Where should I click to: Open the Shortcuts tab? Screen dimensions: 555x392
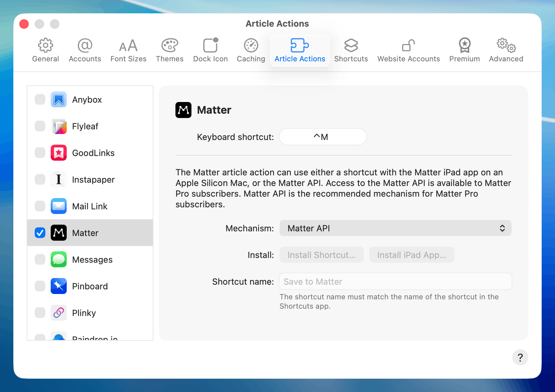coord(351,50)
